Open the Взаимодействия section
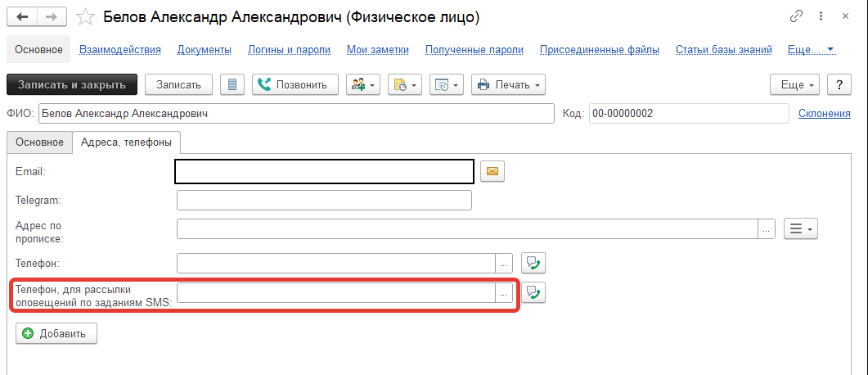Viewport: 868px width, 375px height. point(120,50)
